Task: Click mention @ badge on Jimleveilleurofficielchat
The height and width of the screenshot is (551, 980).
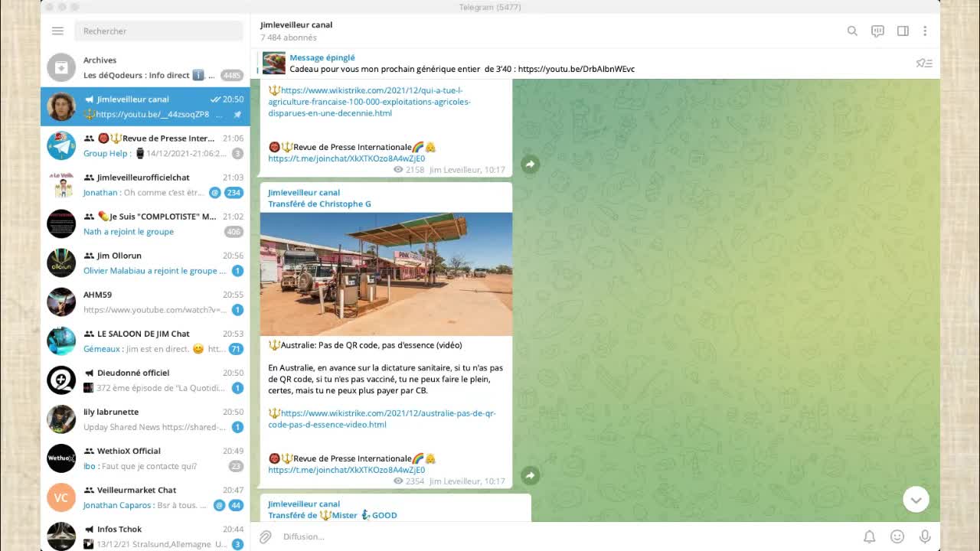Action: 215,193
